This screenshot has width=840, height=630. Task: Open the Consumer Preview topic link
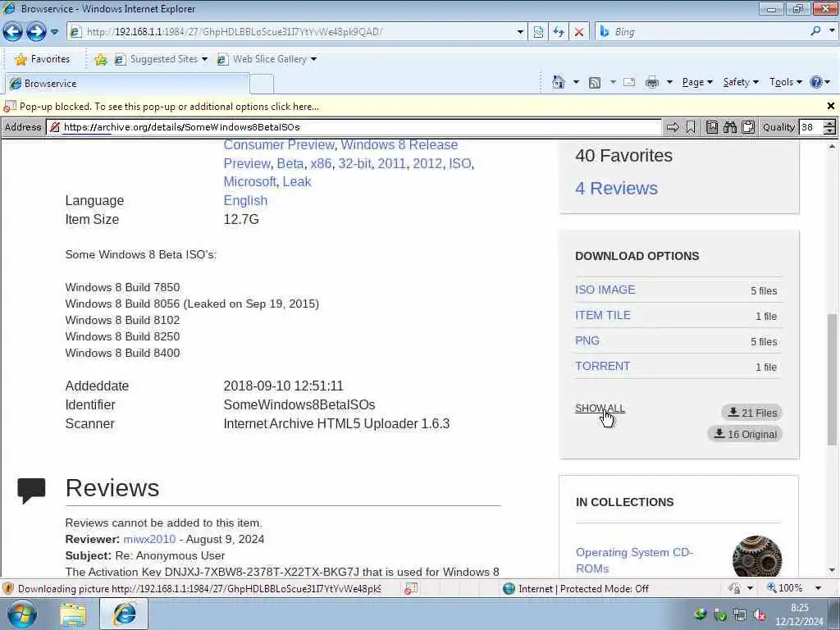click(279, 144)
